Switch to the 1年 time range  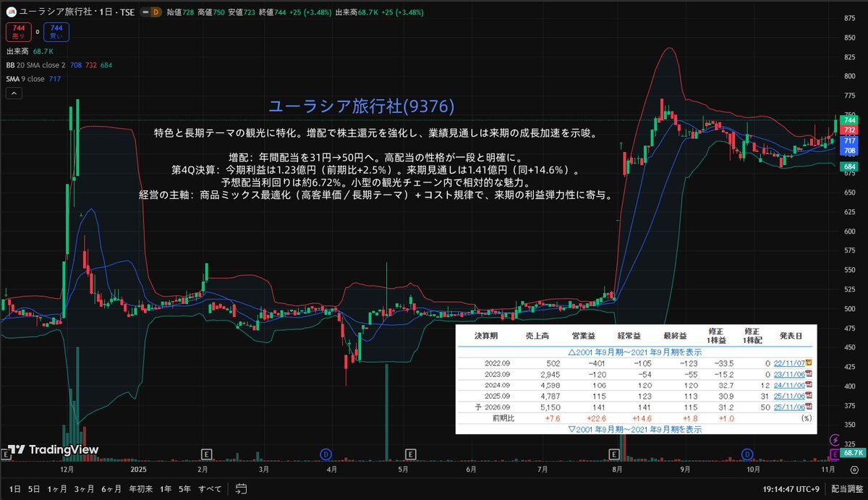[x=166, y=489]
